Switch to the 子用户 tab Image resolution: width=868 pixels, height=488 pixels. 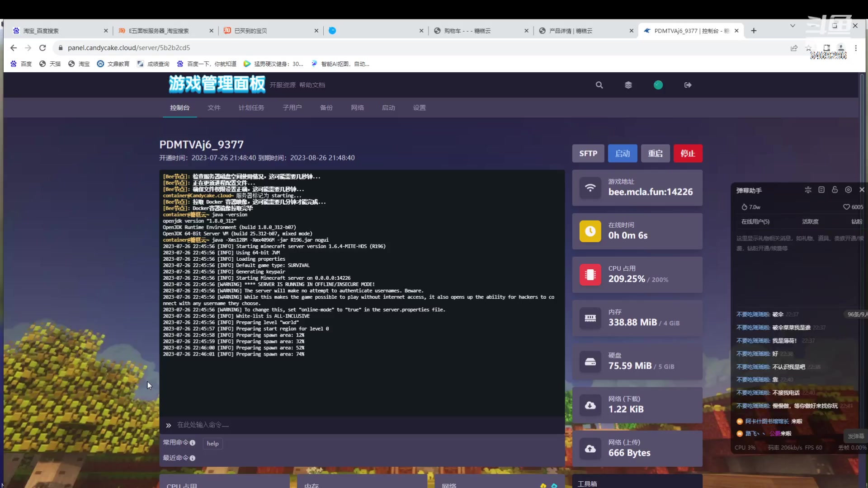coord(292,108)
